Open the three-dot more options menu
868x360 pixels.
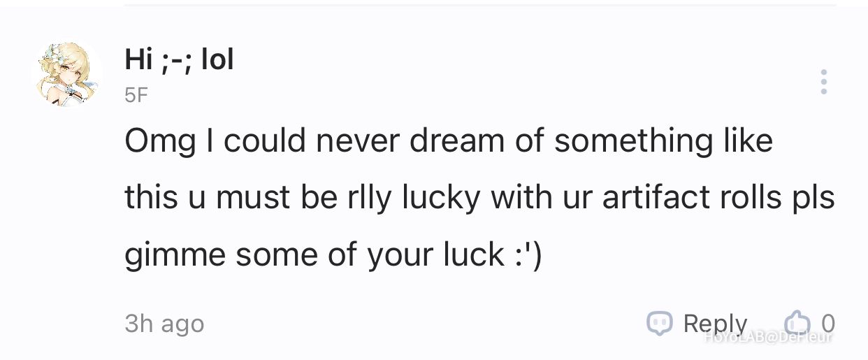click(x=824, y=82)
